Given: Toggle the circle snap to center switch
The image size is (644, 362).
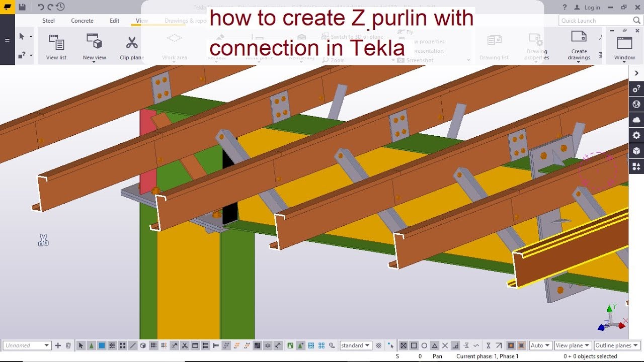Looking at the screenshot, I should [x=424, y=345].
